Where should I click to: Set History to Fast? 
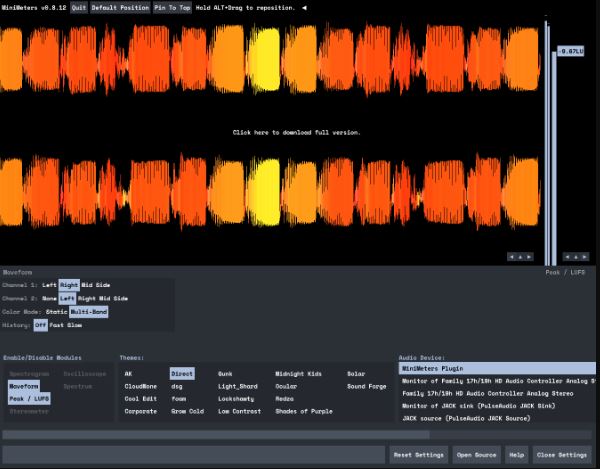tap(57, 325)
